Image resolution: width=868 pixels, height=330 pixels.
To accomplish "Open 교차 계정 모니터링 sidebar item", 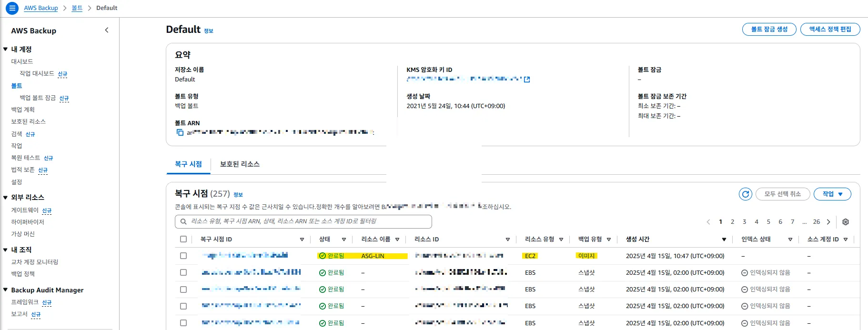I will click(35, 262).
